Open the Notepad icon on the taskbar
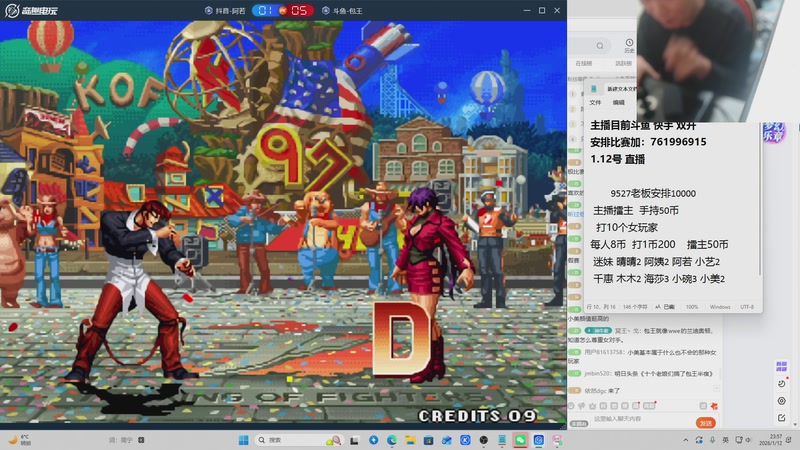This screenshot has width=800, height=450. [x=502, y=440]
